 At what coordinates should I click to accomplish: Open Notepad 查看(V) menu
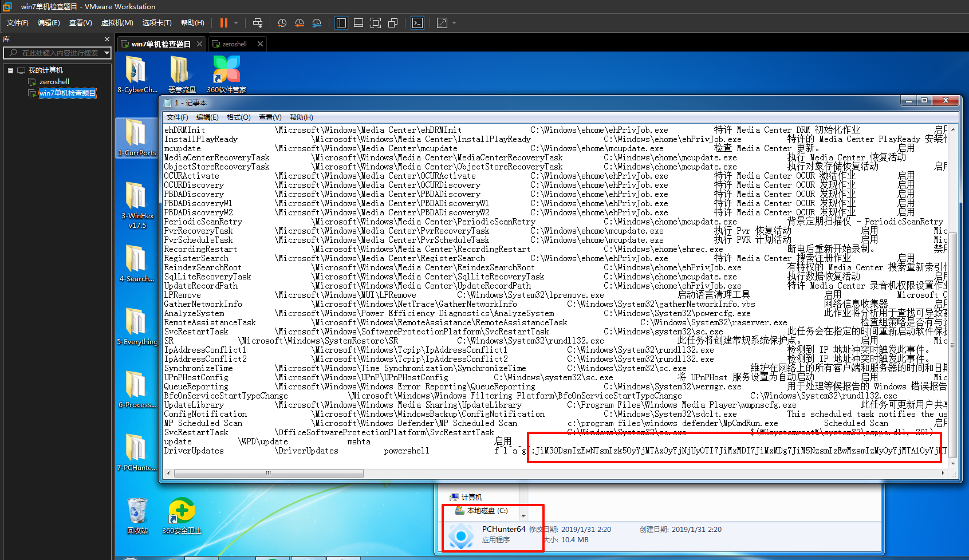270,117
